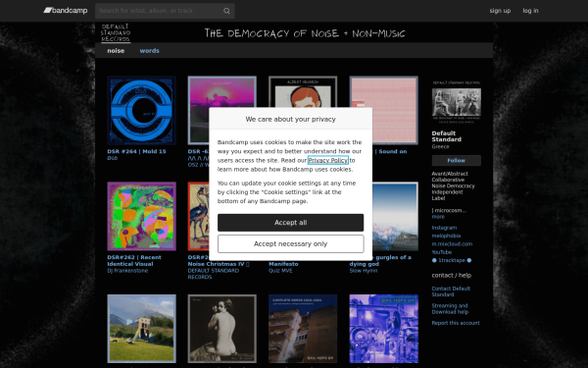588x368 pixels.
Task: Select the noise tab
Action: [116, 51]
